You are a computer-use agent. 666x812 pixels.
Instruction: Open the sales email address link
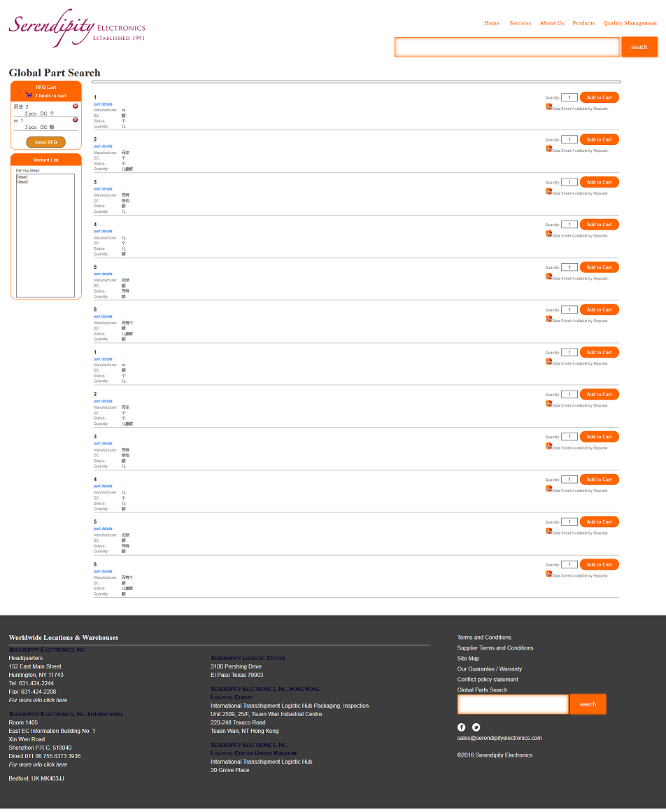point(499,738)
